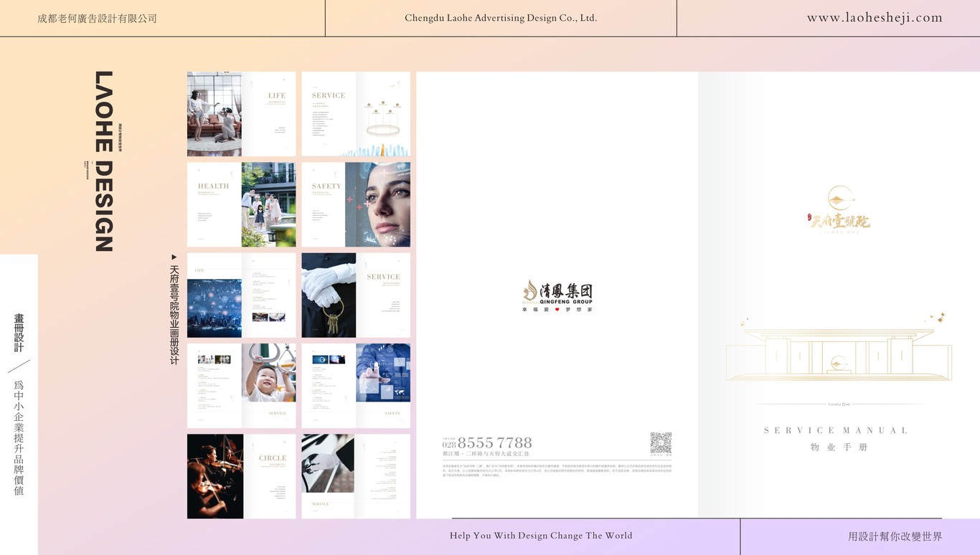Select the CIRCLE violinist spread thumbnail

pos(241,476)
